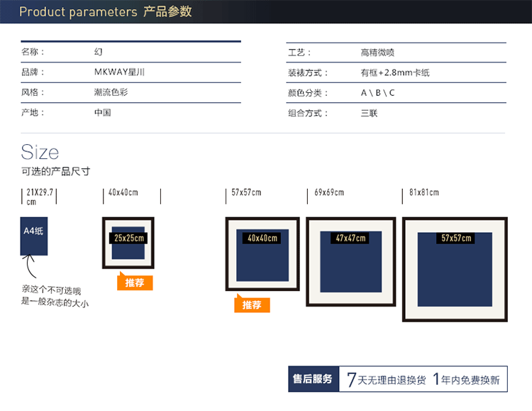Select the 名称 label
The width and height of the screenshot is (532, 411).
(x=33, y=52)
